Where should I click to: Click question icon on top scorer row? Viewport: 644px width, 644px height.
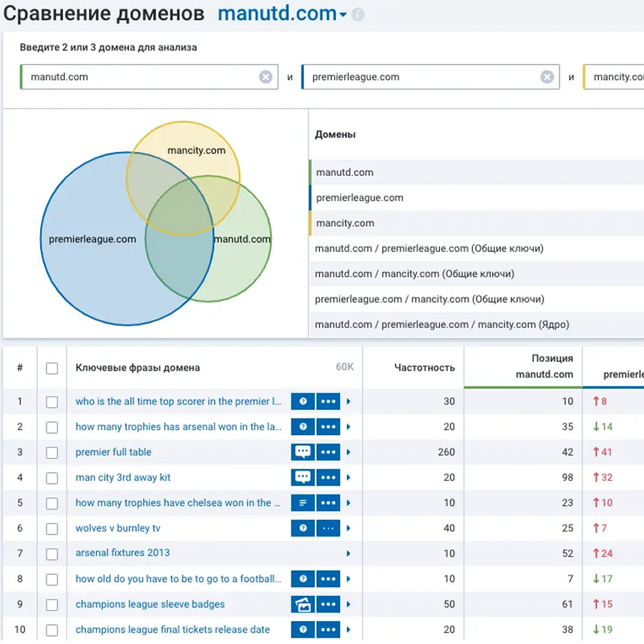click(x=303, y=401)
